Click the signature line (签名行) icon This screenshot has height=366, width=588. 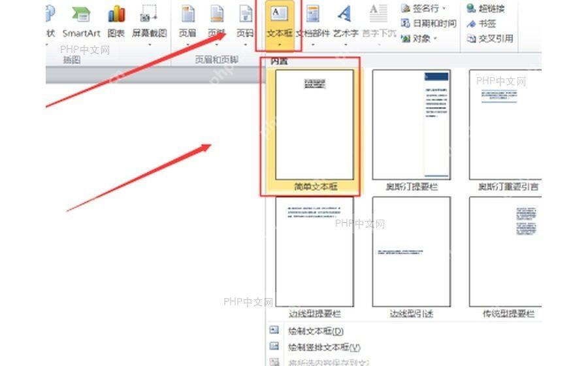click(x=405, y=8)
